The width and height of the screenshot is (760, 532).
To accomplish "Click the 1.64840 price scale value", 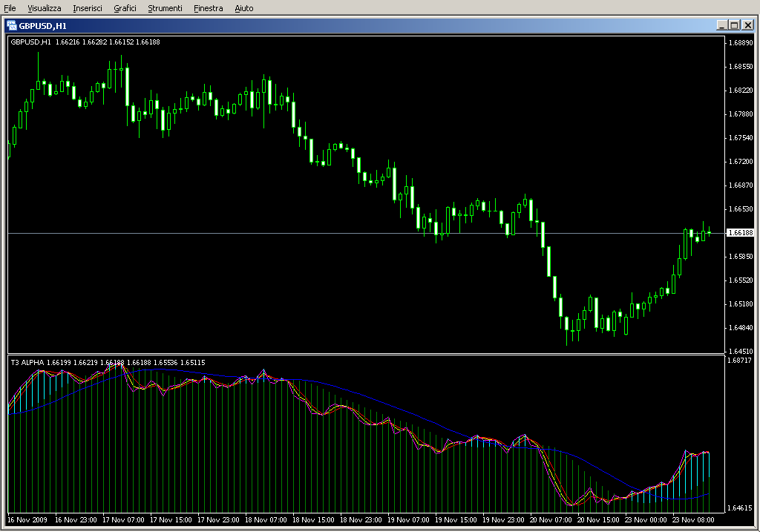I will (x=741, y=327).
